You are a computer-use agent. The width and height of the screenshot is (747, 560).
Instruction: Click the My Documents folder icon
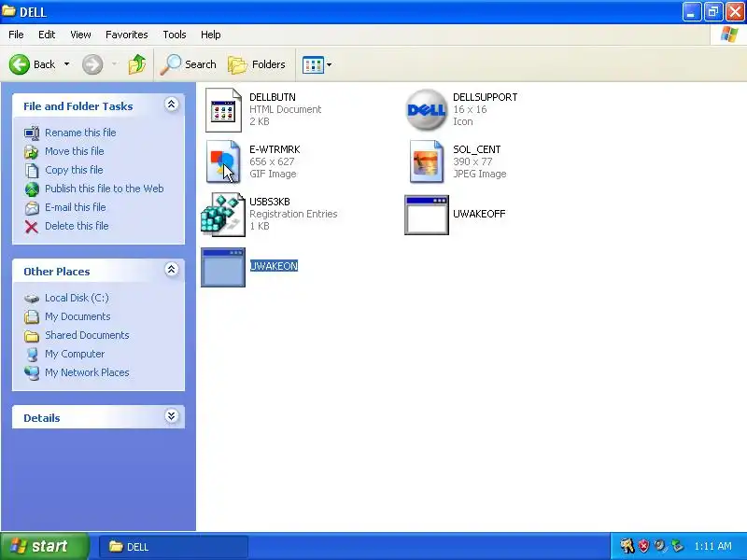[32, 316]
